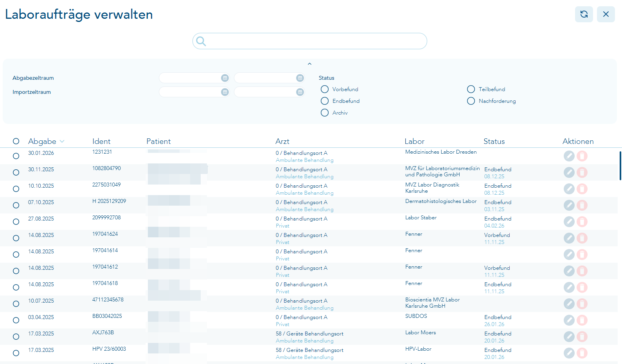
Task: Click delete trash icon for order 1082804790
Action: click(x=582, y=172)
